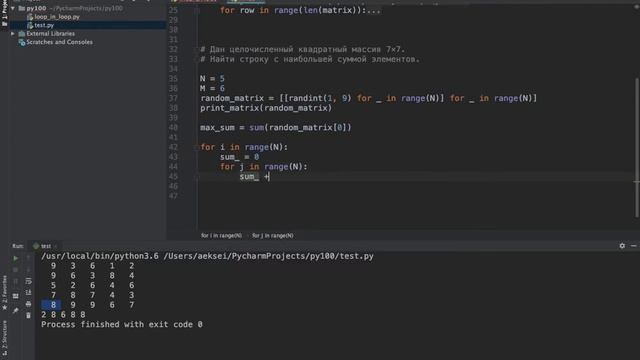Click the Restore Layout icon in Run panel
The height and width of the screenshot is (360, 640).
[16, 296]
